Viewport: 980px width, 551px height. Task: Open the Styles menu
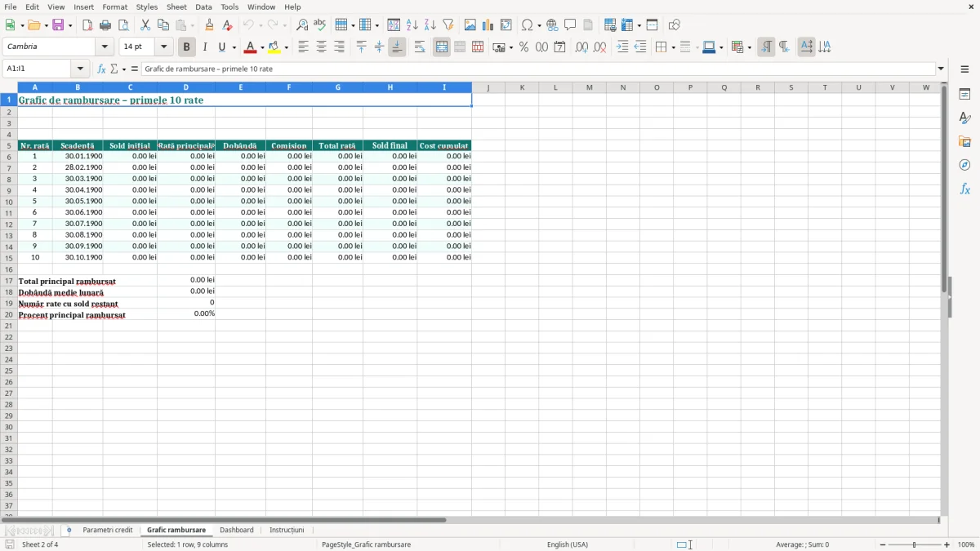(147, 7)
